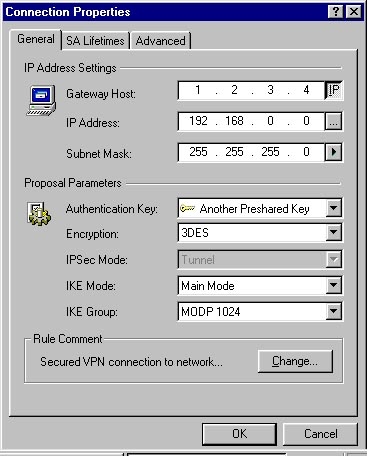Click the Tunnel IPSec Mode field
The width and height of the screenshot is (367, 456).
(x=260, y=259)
